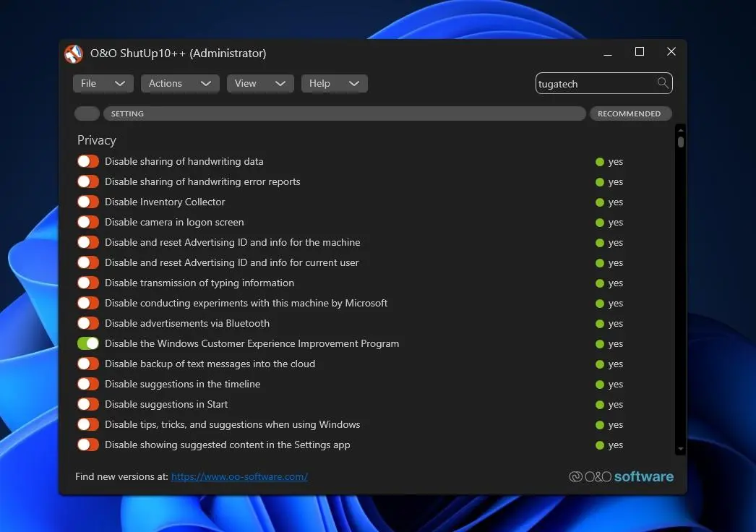Toggle Disable advertisements via Bluetooth
The image size is (756, 532).
click(87, 323)
